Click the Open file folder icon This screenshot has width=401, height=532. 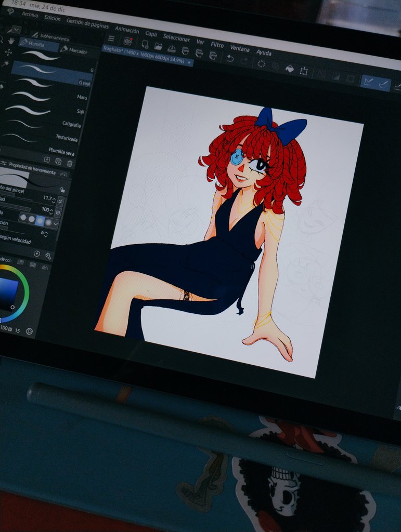tap(158, 46)
